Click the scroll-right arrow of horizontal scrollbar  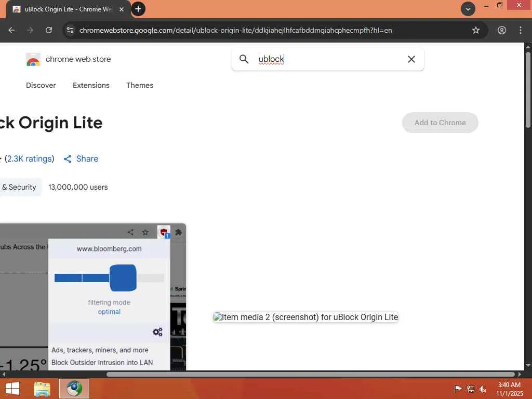point(520,374)
